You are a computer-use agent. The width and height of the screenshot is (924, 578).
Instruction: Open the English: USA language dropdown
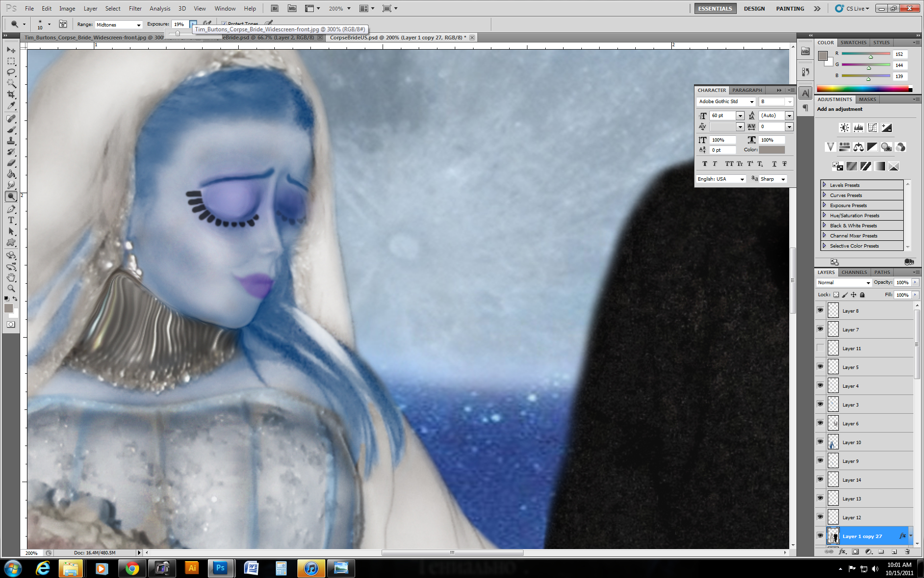(721, 179)
